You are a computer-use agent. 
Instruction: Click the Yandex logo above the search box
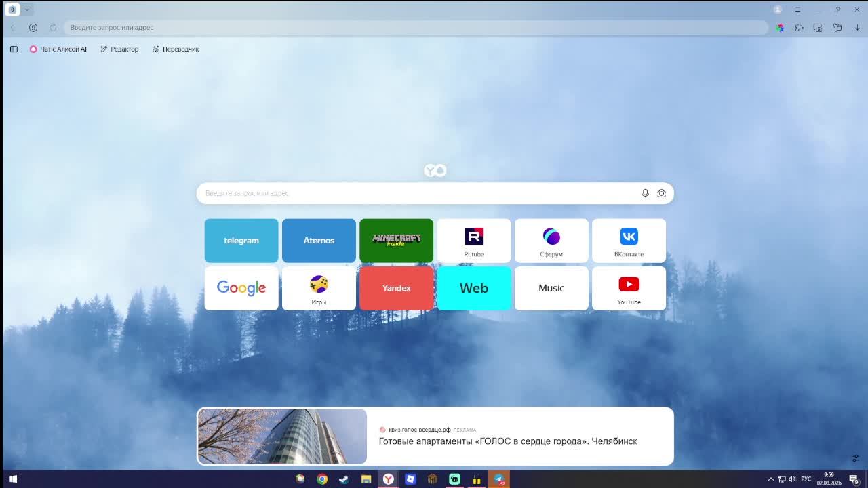click(x=435, y=170)
